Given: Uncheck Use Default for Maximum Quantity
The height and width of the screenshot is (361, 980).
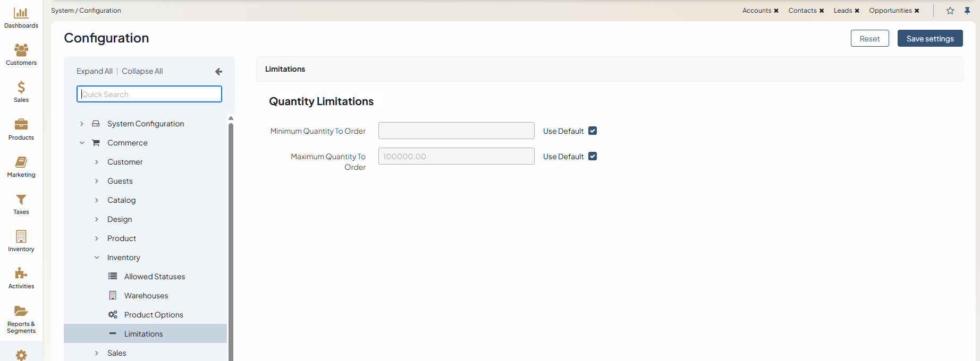Looking at the screenshot, I should [593, 156].
